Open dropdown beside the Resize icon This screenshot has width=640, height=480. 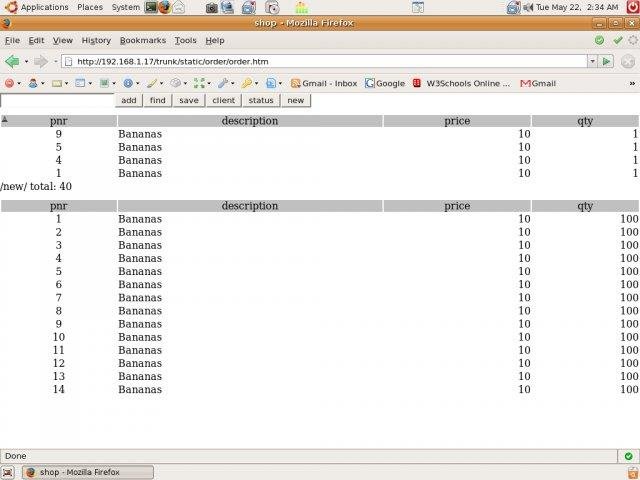pyautogui.click(x=209, y=83)
